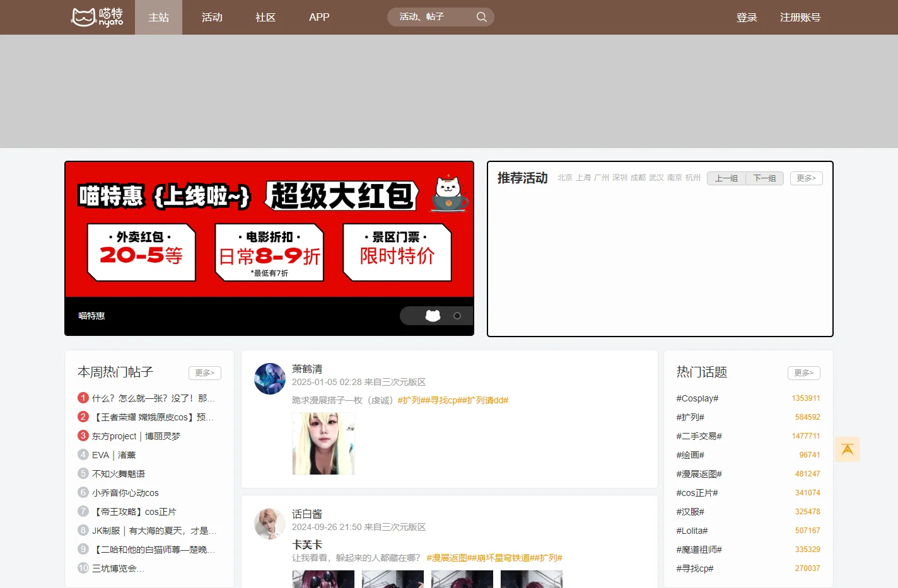898x588 pixels.
Task: Open username 话白酱 profile
Action: click(x=307, y=514)
